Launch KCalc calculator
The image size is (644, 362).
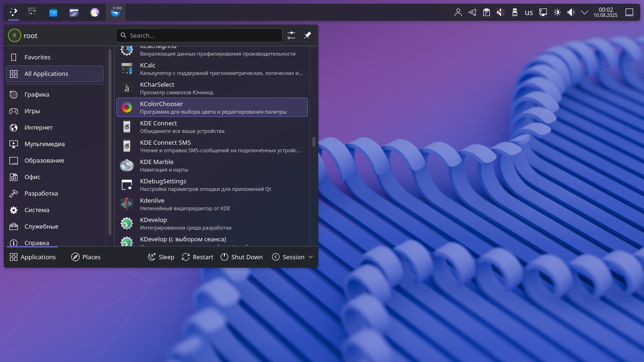tap(212, 69)
